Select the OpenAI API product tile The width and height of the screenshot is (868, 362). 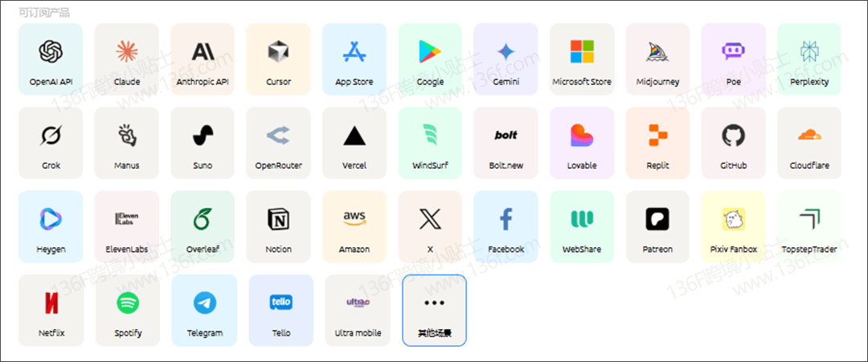51,59
